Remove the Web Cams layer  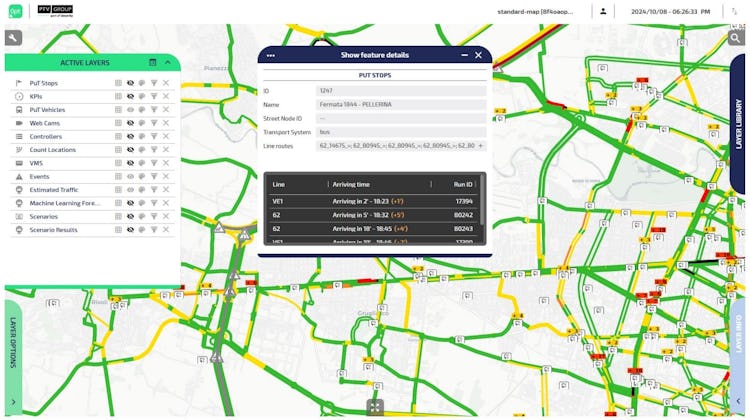[166, 123]
